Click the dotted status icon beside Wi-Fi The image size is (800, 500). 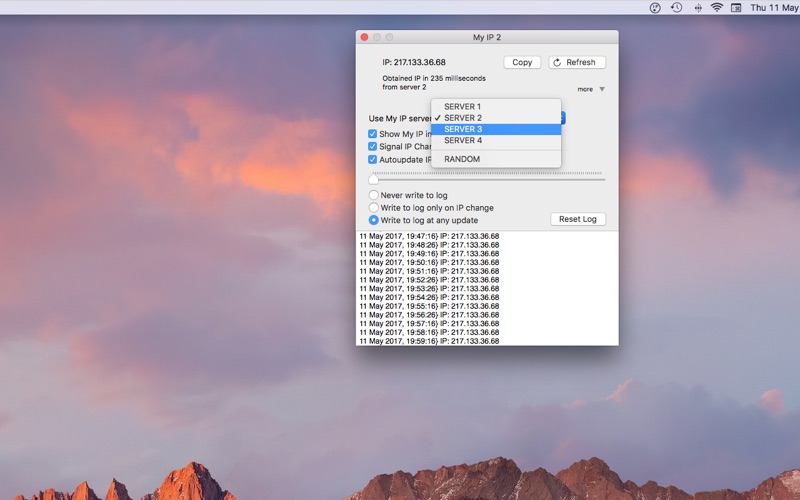click(x=697, y=8)
